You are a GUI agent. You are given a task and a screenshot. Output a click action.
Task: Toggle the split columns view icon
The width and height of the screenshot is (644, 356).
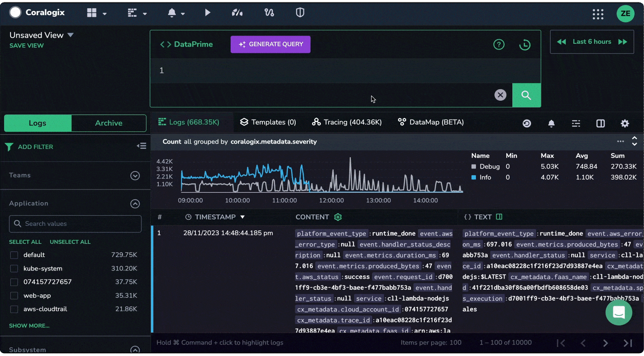(600, 123)
